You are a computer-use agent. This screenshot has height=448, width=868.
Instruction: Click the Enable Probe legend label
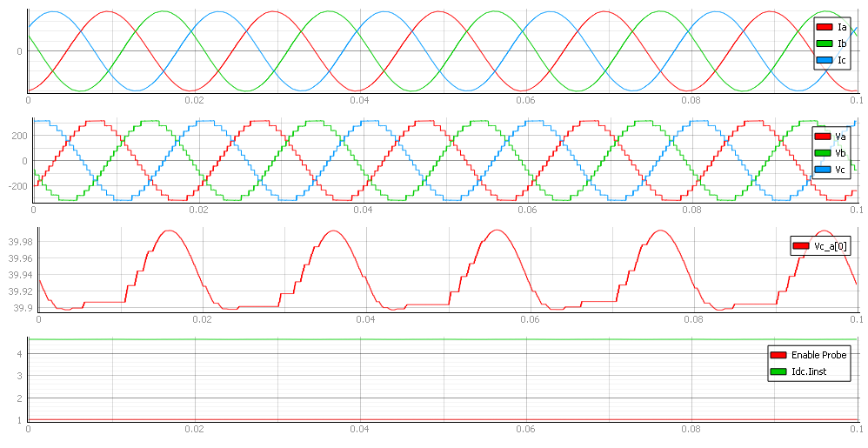820,355
